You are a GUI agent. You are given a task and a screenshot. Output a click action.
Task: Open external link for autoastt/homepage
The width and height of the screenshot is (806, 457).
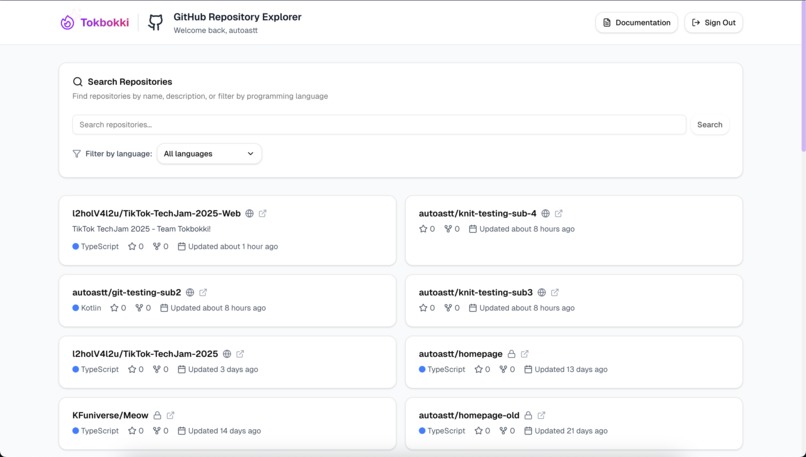pyautogui.click(x=525, y=354)
